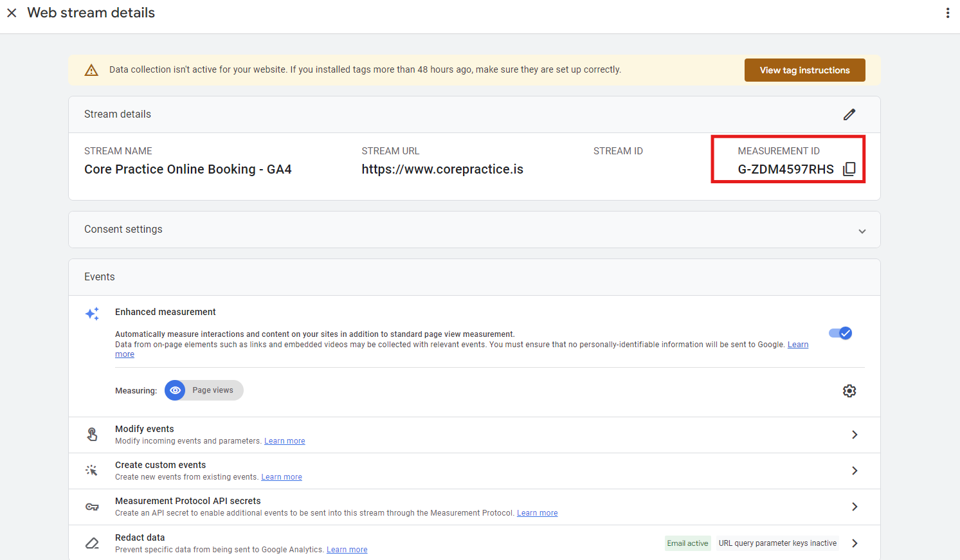960x560 pixels.
Task: Click the Page views label text
Action: pyautogui.click(x=213, y=390)
